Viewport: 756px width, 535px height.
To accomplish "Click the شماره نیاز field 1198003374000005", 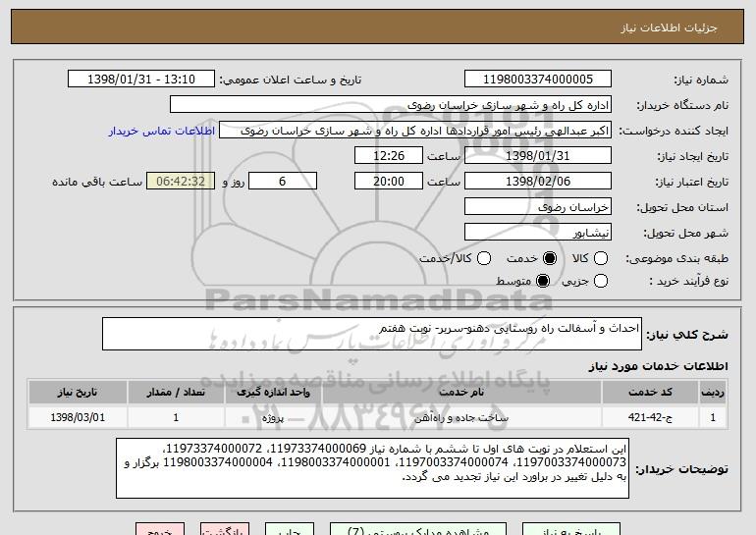I will tap(538, 80).
